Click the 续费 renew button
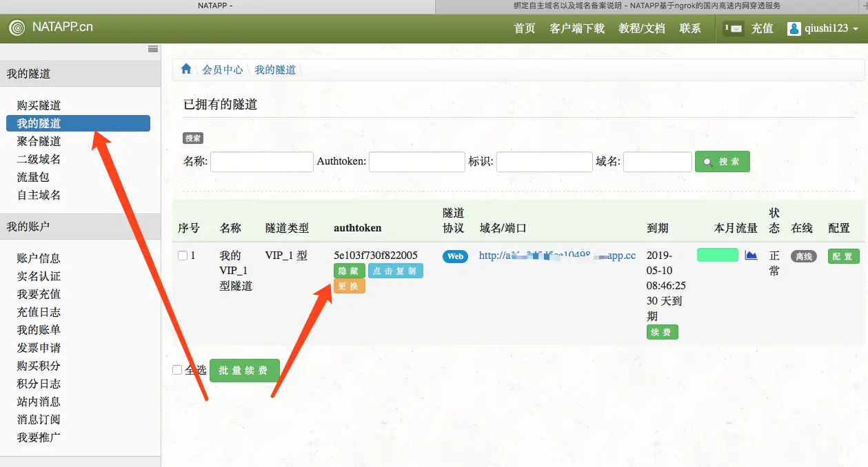Viewport: 868px width, 467px height. [x=663, y=332]
